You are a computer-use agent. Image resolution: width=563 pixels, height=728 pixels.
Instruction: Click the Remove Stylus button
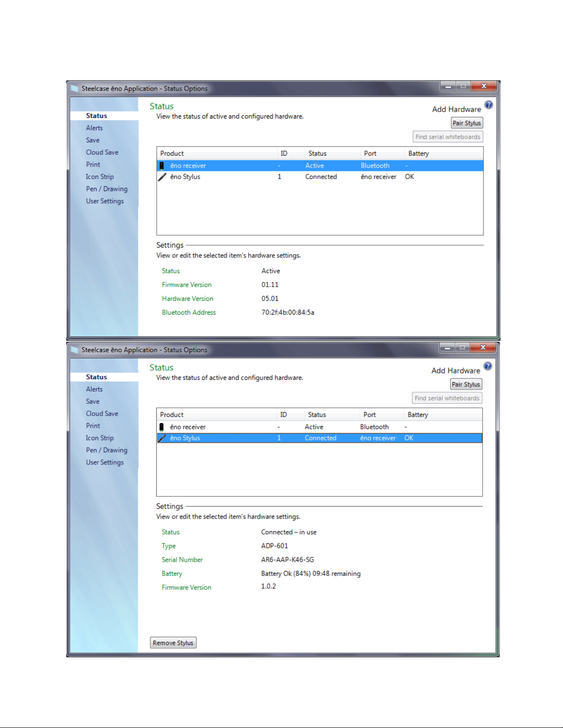pos(173,643)
